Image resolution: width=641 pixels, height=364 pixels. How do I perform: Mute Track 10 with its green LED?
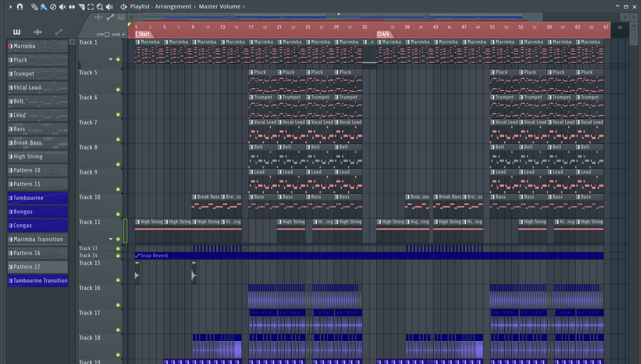point(118,214)
